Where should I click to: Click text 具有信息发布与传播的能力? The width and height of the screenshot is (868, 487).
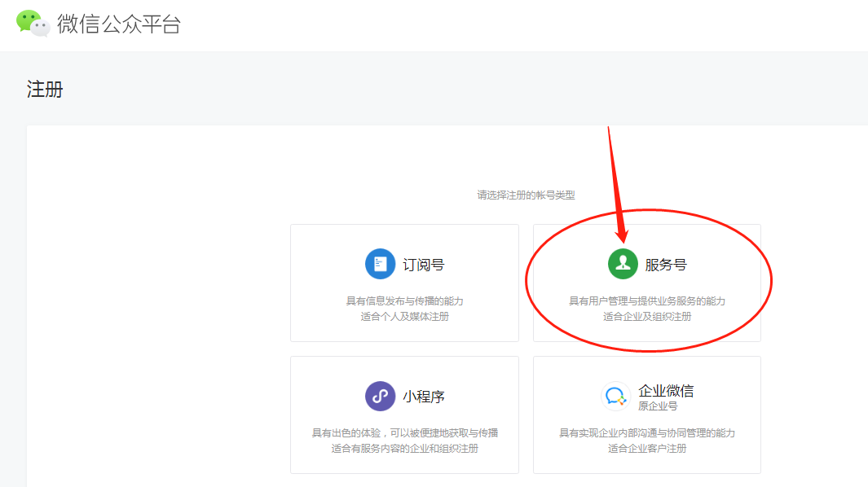click(x=405, y=301)
